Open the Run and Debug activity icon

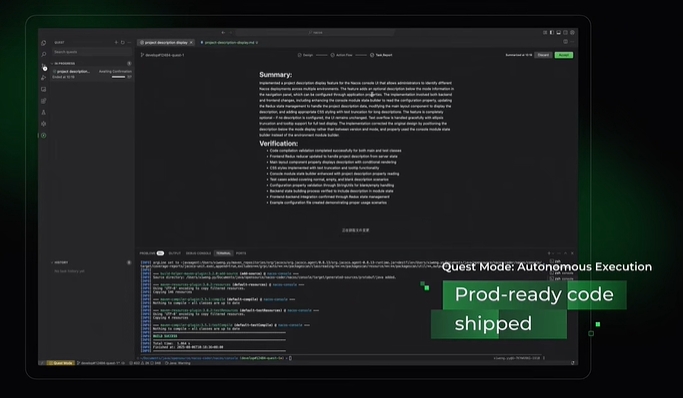coord(44,78)
